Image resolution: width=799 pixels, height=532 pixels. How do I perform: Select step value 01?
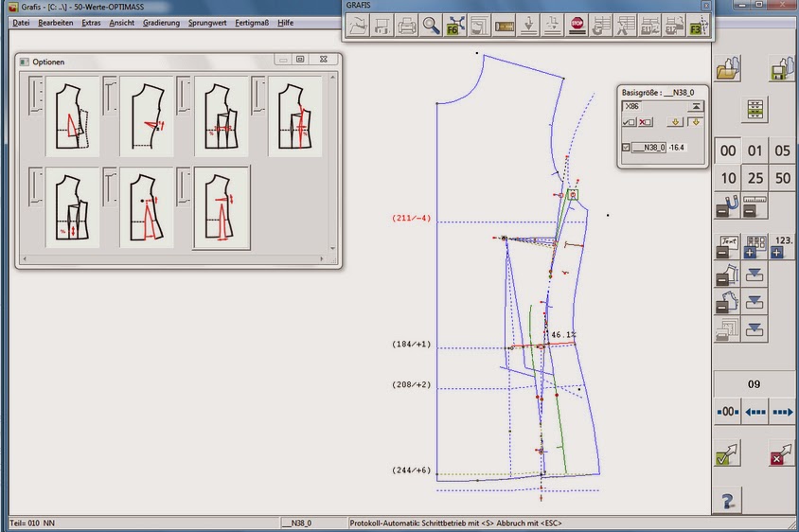point(755,151)
